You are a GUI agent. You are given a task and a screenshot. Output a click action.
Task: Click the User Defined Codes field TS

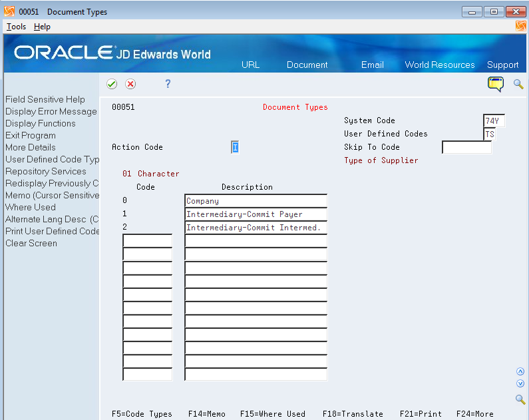click(x=490, y=134)
